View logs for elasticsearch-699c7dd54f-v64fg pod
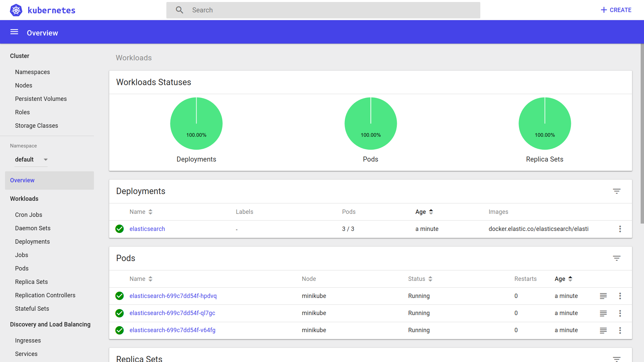 pos(603,330)
